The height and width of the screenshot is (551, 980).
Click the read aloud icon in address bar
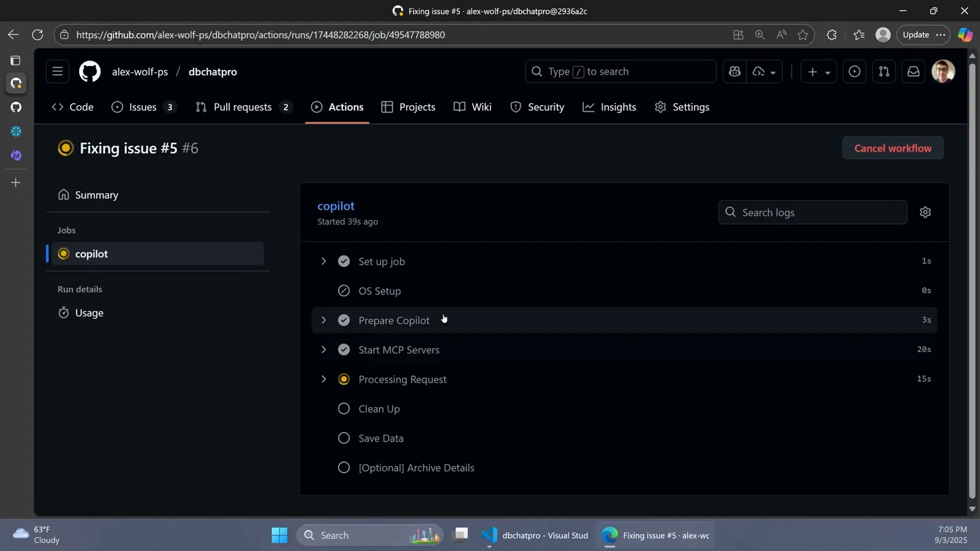coord(781,35)
